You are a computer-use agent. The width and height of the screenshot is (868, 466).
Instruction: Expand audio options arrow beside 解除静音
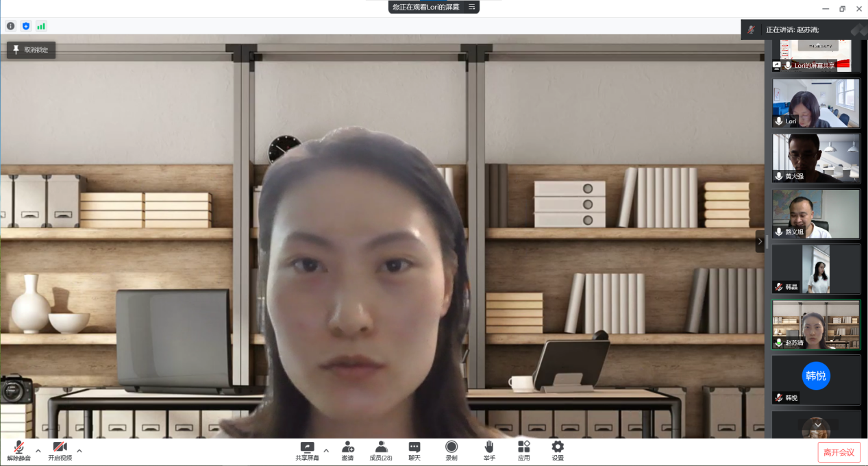(x=38, y=450)
